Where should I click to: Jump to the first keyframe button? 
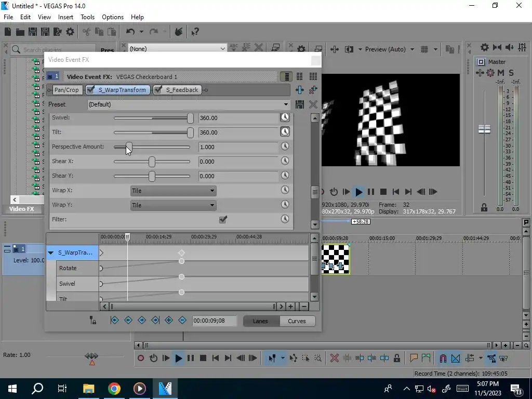pyautogui.click(x=115, y=320)
